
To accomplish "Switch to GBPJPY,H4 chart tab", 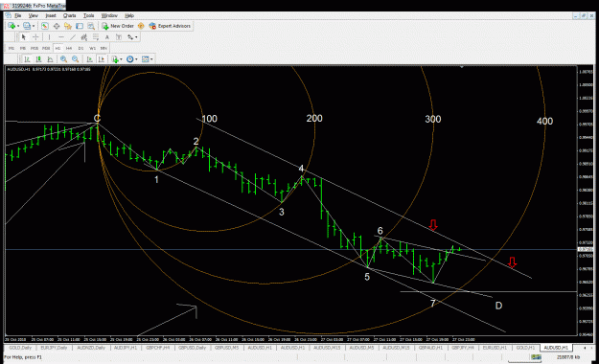I will point(463,348).
